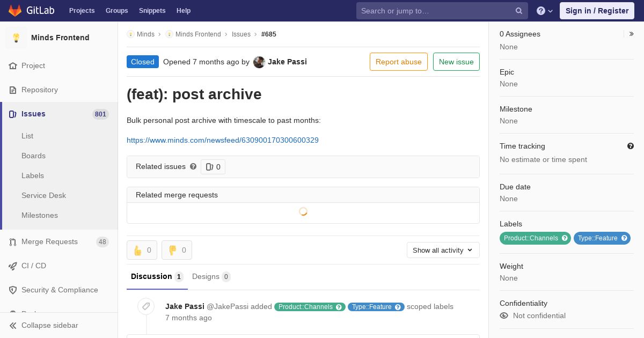Click the sidebar Type::Feature question icon
Viewport: 644px width, 338px height.
pos(625,238)
